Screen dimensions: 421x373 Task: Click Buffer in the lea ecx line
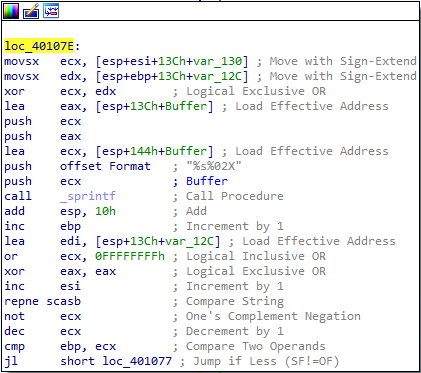pyautogui.click(x=186, y=151)
